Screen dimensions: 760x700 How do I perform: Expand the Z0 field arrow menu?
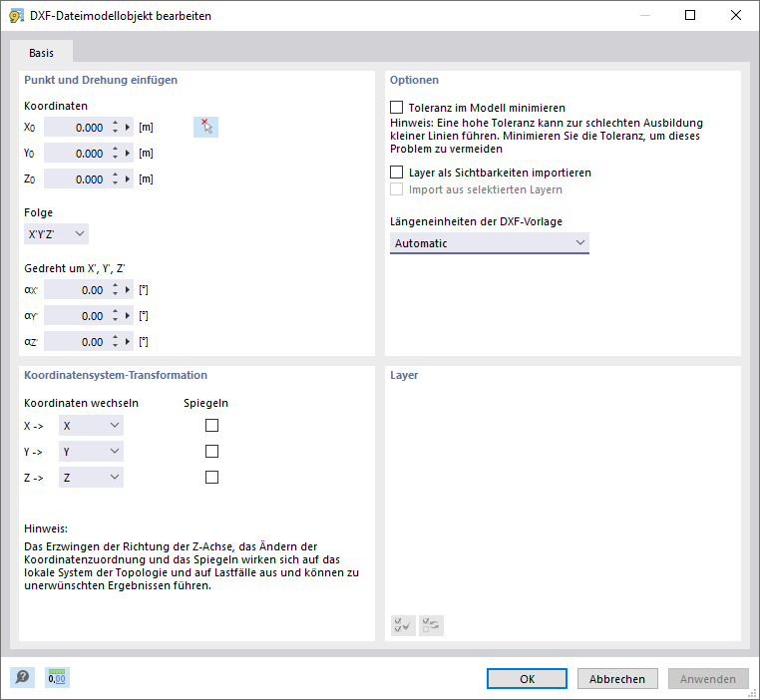[128, 179]
